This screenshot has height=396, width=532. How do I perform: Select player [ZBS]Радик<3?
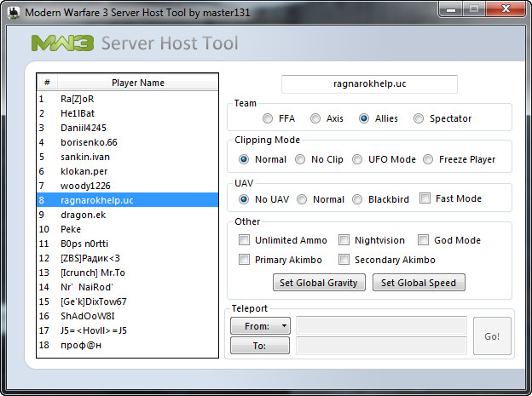pyautogui.click(x=127, y=258)
